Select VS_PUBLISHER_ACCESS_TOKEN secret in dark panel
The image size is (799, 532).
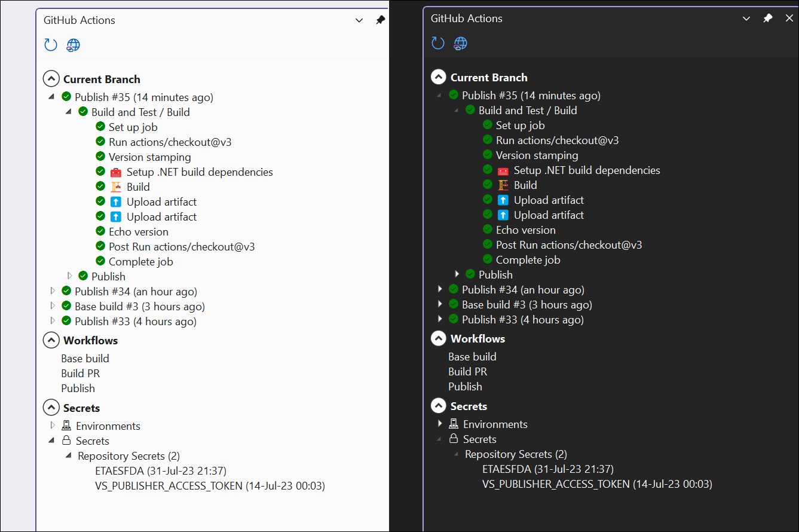click(x=597, y=484)
